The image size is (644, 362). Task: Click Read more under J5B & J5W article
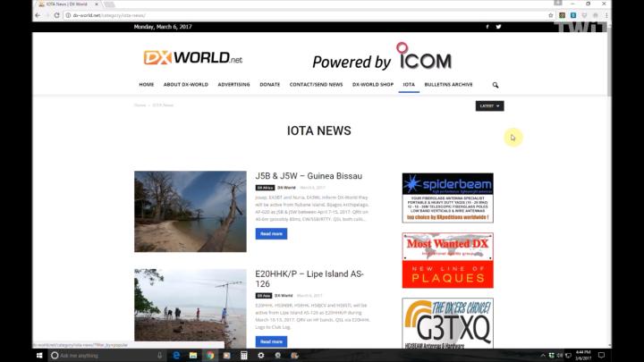[271, 233]
